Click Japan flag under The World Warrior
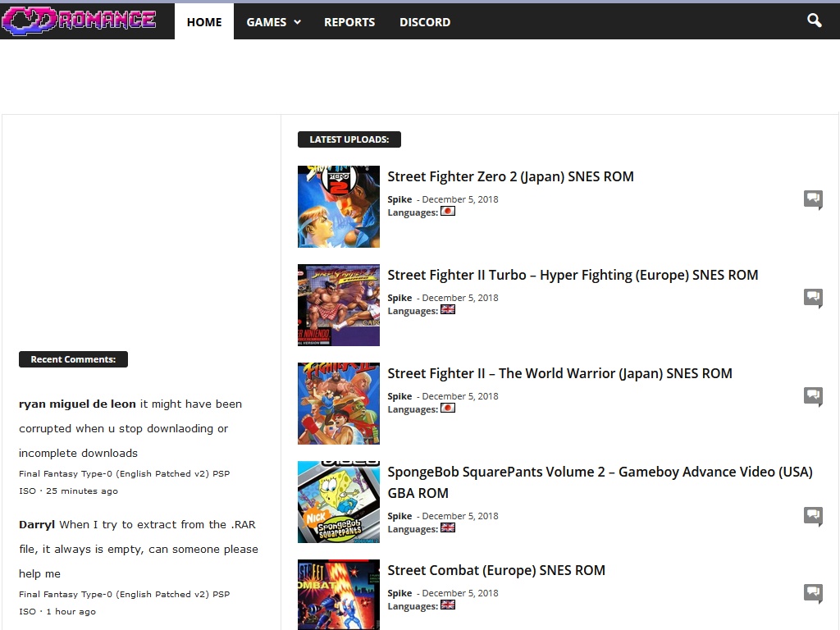The width and height of the screenshot is (840, 630). click(448, 409)
